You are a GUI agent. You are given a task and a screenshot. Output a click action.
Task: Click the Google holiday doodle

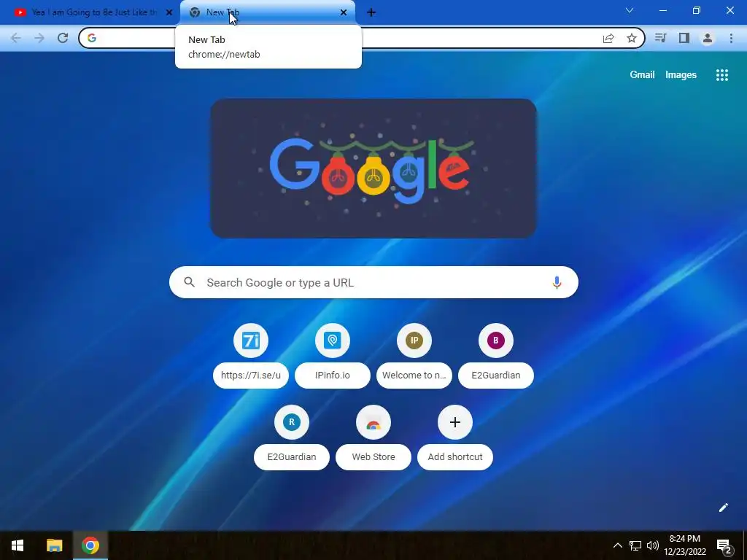click(373, 168)
